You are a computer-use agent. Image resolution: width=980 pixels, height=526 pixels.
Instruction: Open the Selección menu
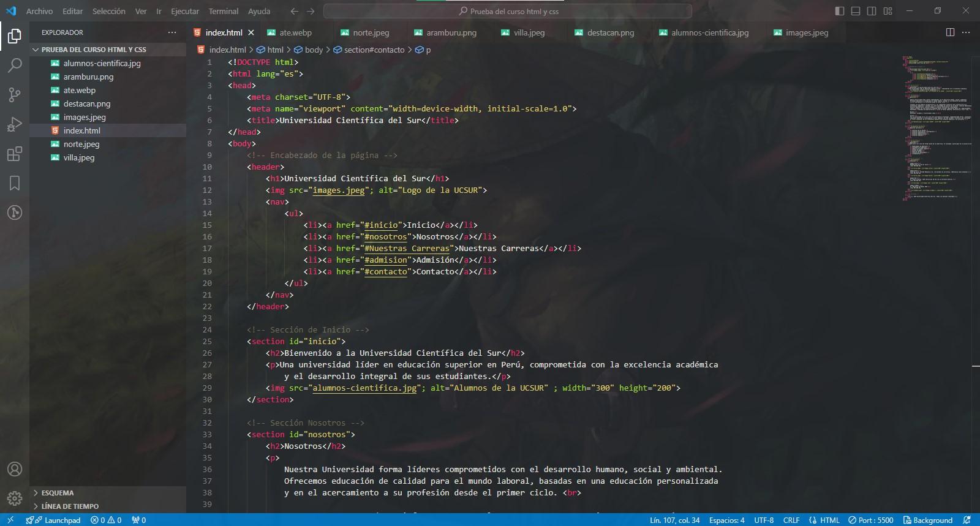108,11
